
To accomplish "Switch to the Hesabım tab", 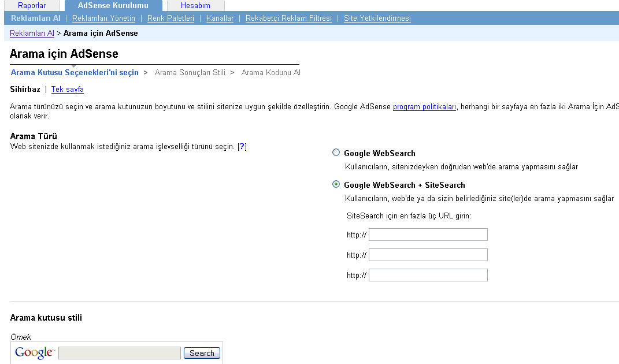I will pyautogui.click(x=195, y=6).
